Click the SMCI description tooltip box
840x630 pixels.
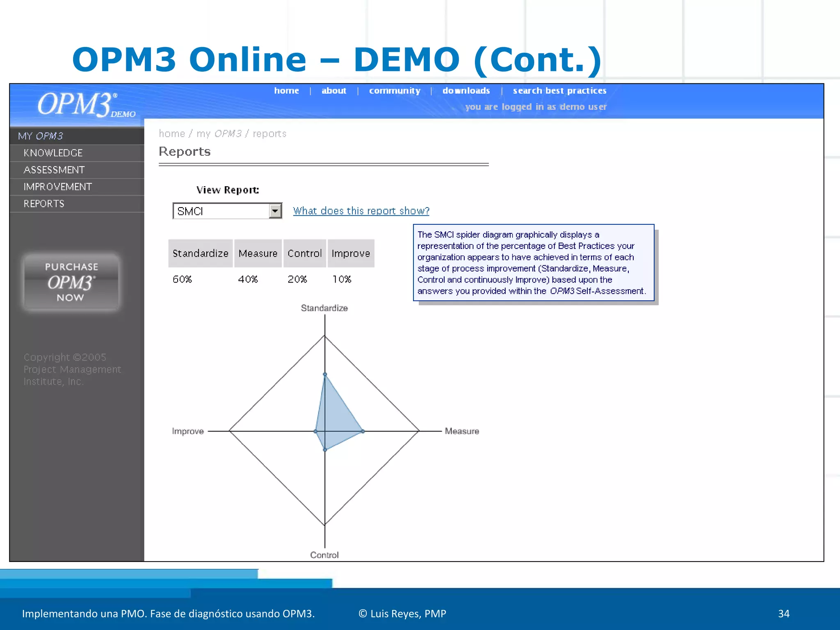(x=534, y=262)
